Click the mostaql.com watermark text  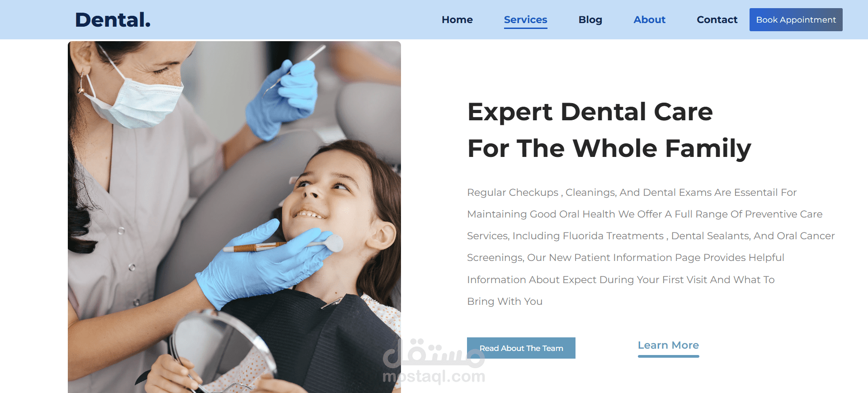433,376
